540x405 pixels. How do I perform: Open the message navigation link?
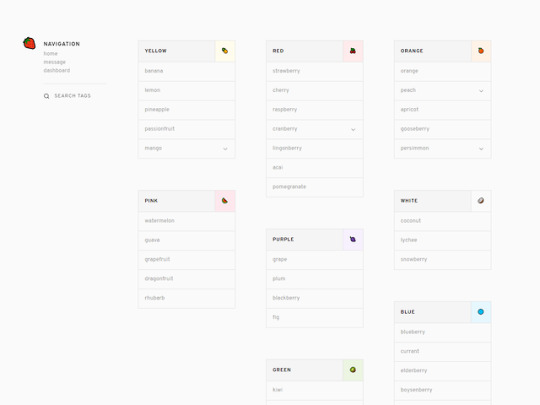tap(54, 62)
